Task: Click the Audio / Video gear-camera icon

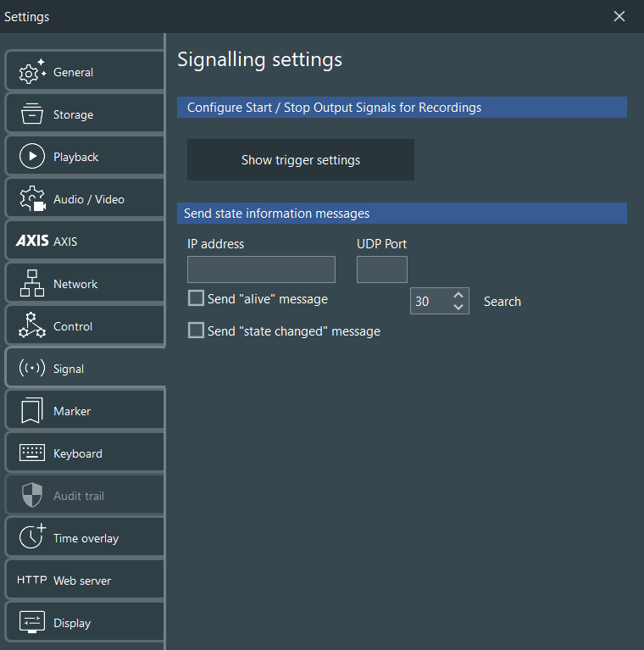Action: (x=32, y=198)
